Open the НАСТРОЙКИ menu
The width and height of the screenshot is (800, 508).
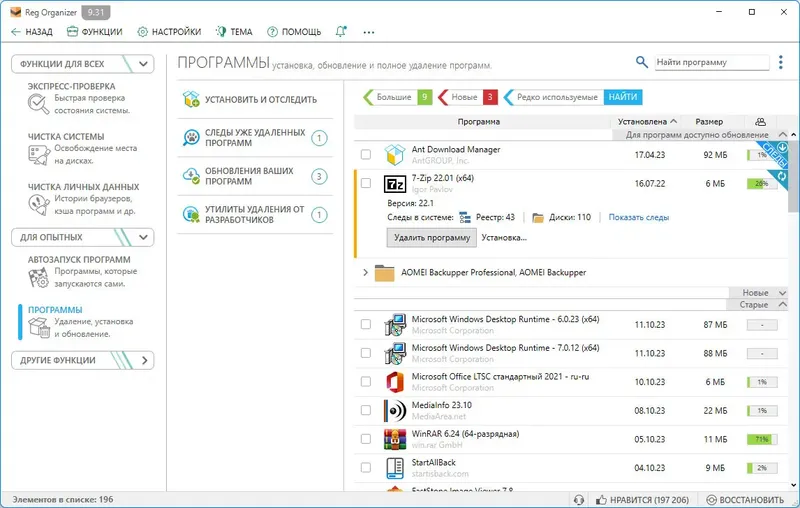pos(169,32)
